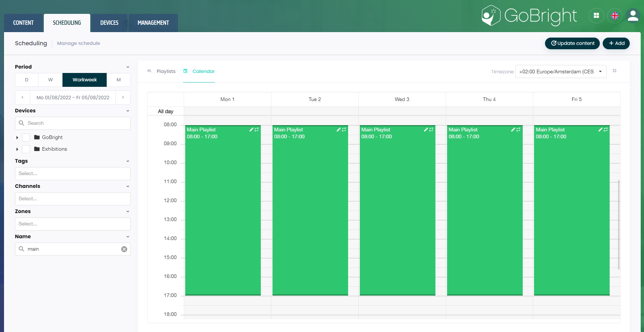
Task: Click the Mon 1 column header
Action: 227,99
